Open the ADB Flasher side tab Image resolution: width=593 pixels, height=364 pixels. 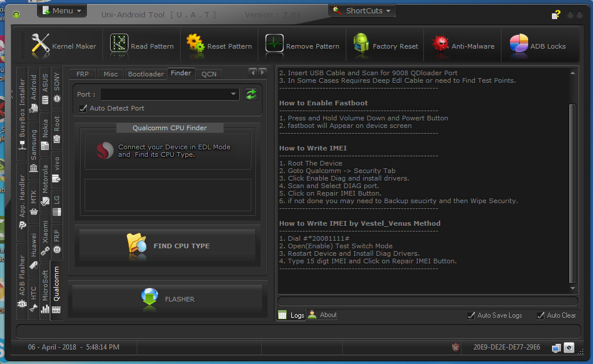(x=22, y=282)
